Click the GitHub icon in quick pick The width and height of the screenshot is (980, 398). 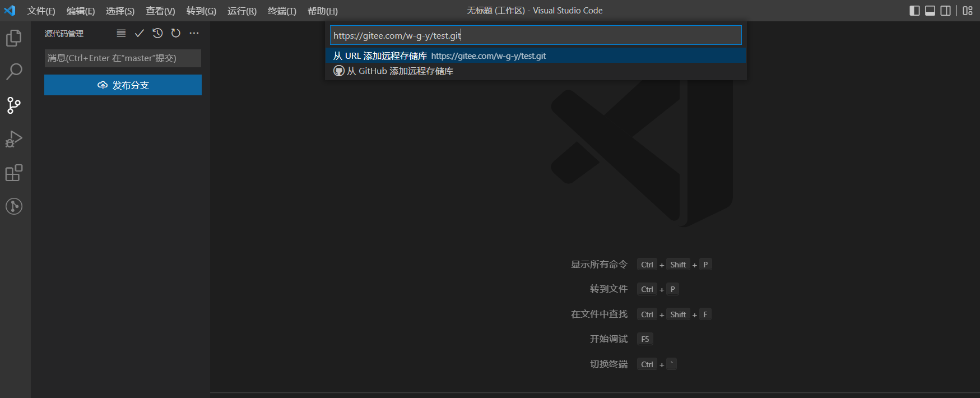[x=339, y=71]
